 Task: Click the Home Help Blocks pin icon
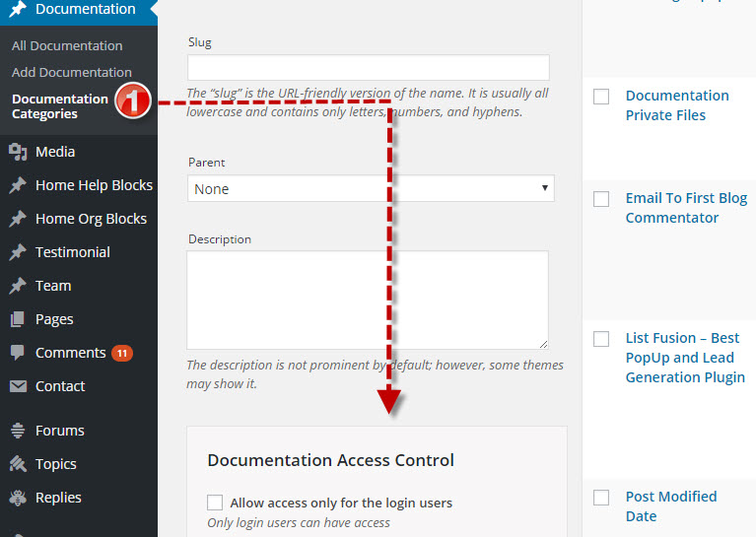pyautogui.click(x=18, y=185)
